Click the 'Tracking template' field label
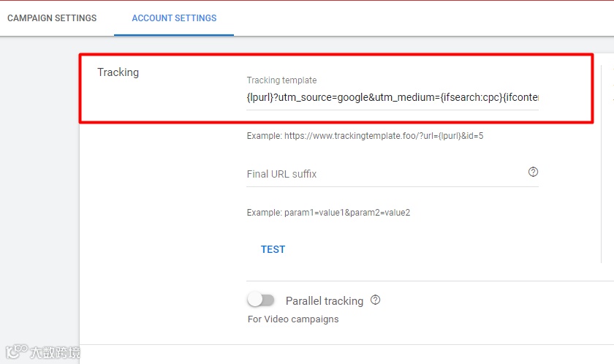Screen dimensions: 614x364 coord(281,80)
